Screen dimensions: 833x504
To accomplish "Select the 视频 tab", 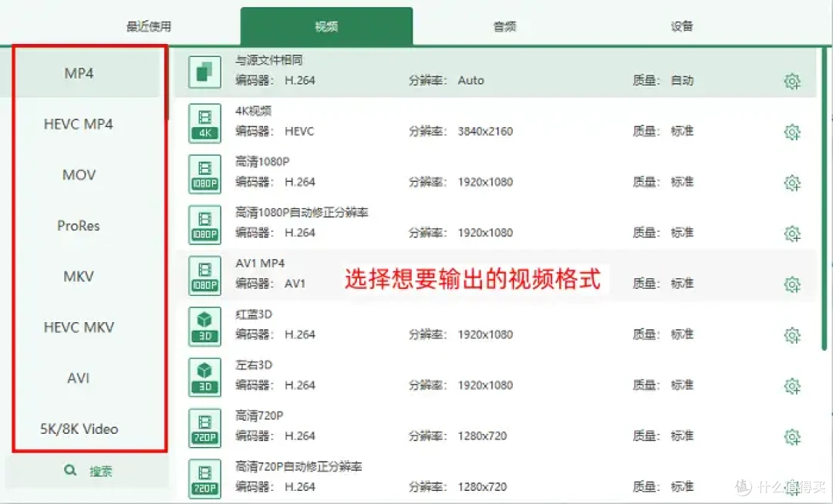I will point(326,26).
